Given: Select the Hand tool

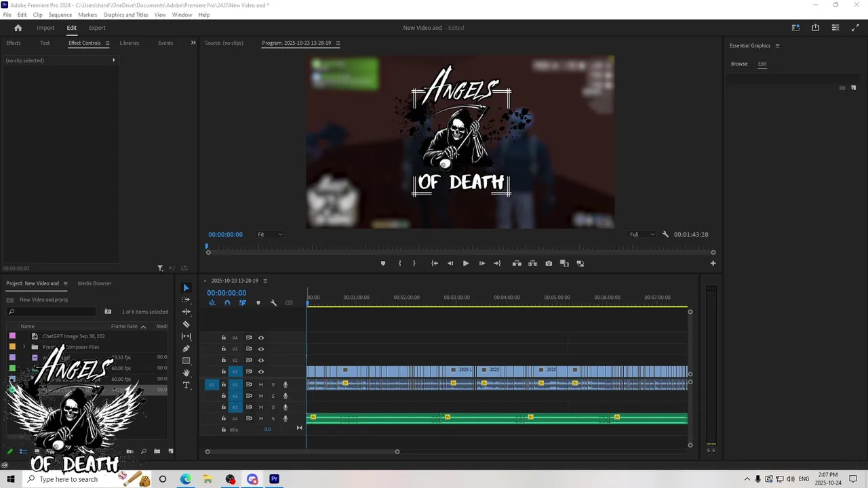Looking at the screenshot, I should 186,373.
